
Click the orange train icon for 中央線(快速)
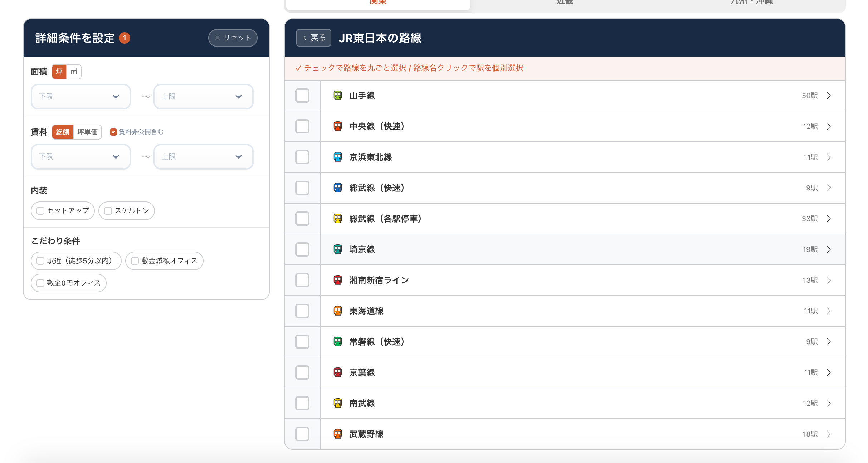pyautogui.click(x=337, y=126)
